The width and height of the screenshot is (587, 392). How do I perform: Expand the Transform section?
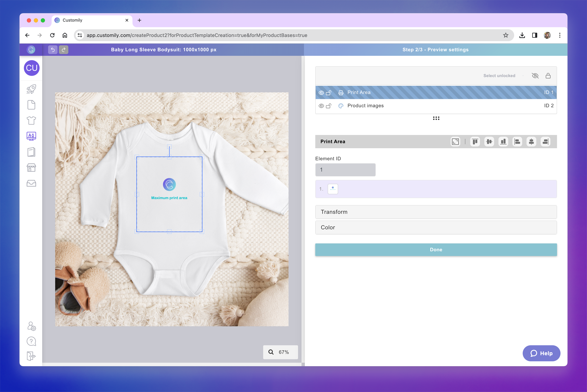click(436, 212)
